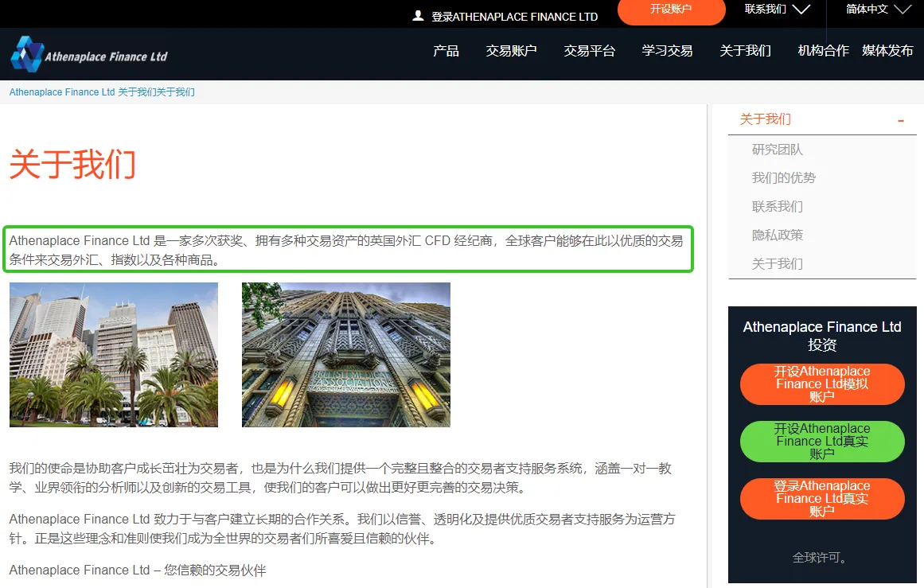Image resolution: width=924 pixels, height=588 pixels.
Task: Collapse sidebar 关于我们 section with minus icon
Action: point(900,121)
